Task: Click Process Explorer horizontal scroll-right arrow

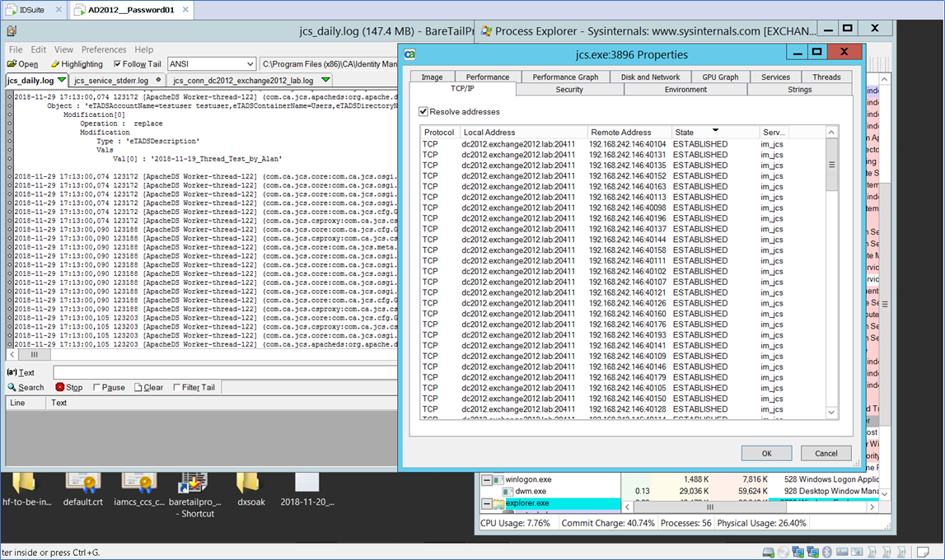Action: point(872,507)
